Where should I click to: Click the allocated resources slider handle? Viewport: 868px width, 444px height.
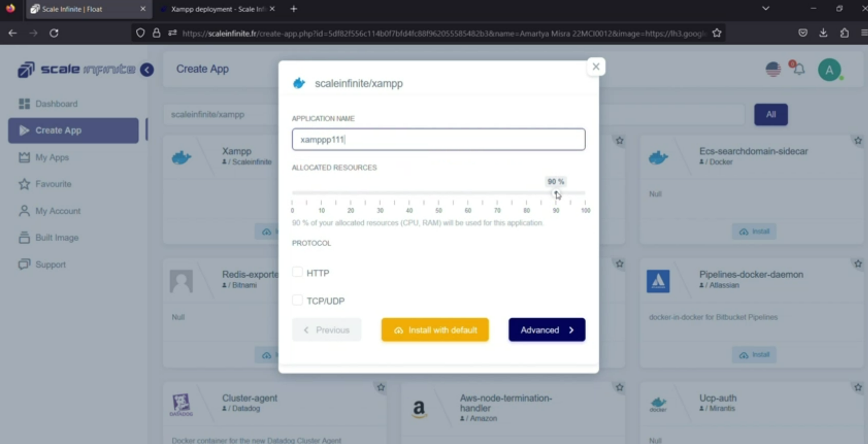pos(556,193)
